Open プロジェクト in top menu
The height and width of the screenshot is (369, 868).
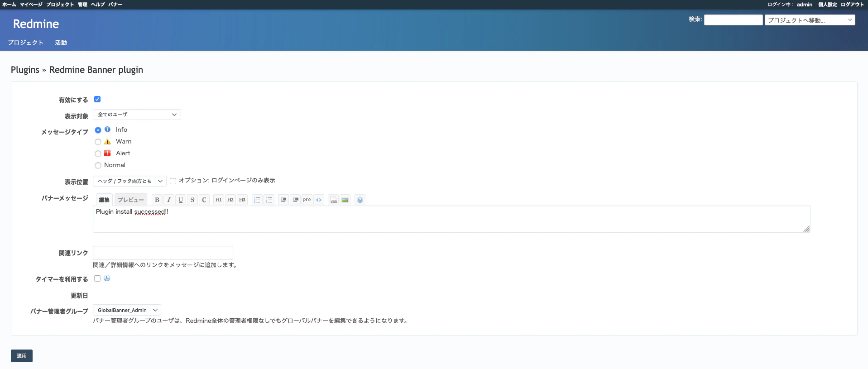(60, 5)
